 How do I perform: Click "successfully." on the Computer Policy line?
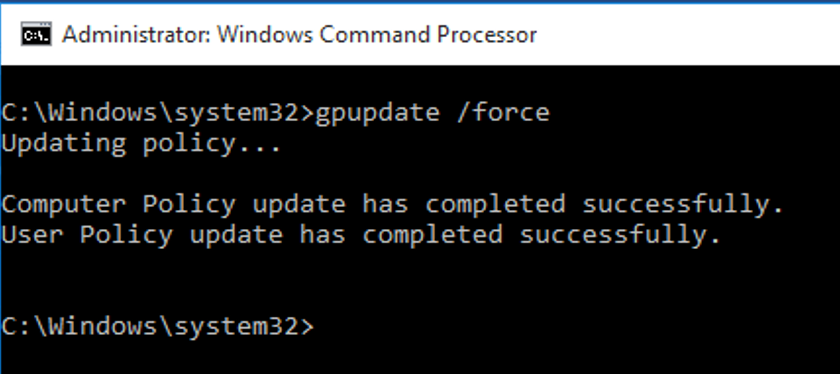684,205
